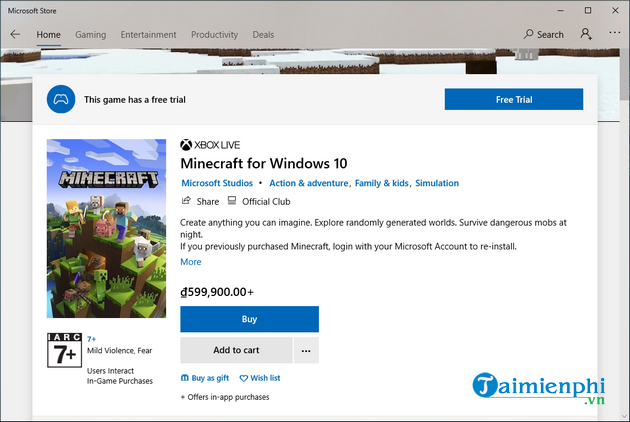Click the blue 7+ rating link
Screen dimensions: 630x422
coord(92,339)
